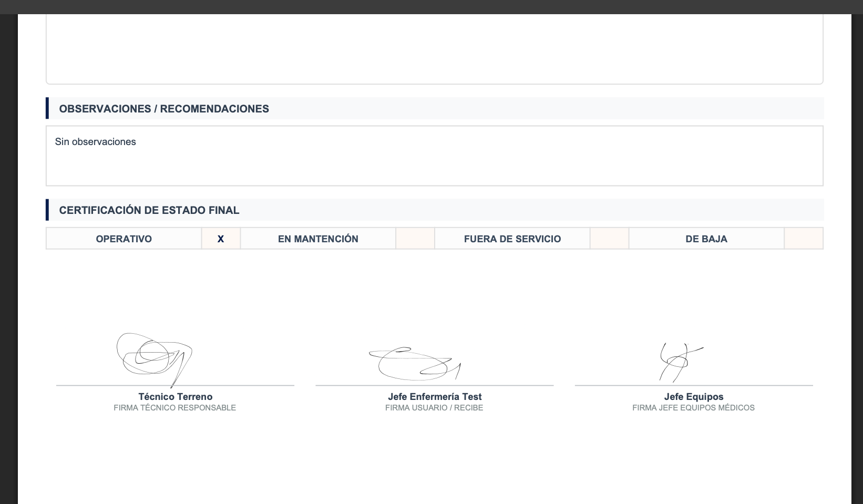
Task: Click the Jefe Equipos name text
Action: coord(694,397)
